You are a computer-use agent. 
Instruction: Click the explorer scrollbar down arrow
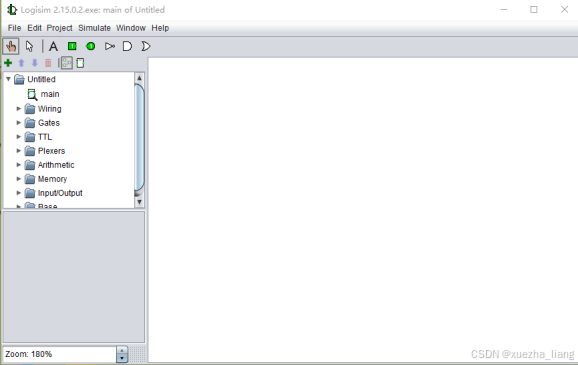pyautogui.click(x=139, y=202)
